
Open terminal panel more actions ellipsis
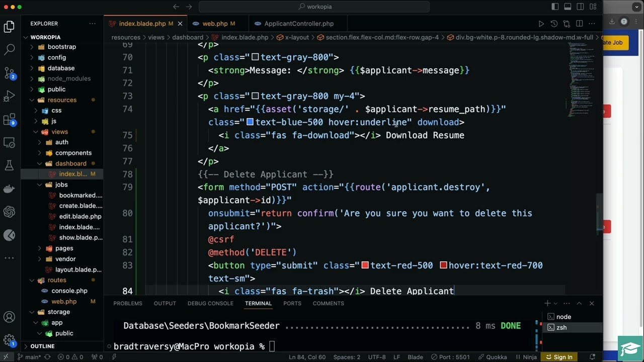[567, 303]
